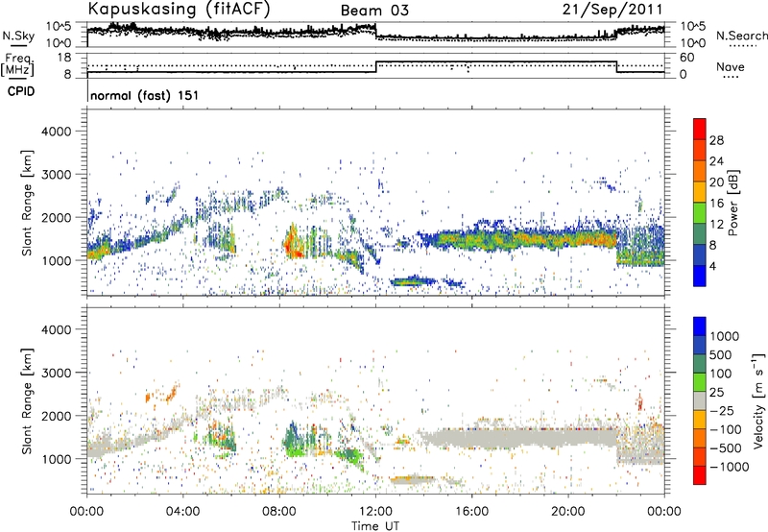
Task: Select 2000 tick on velocity panel axis
Action: click(56, 416)
